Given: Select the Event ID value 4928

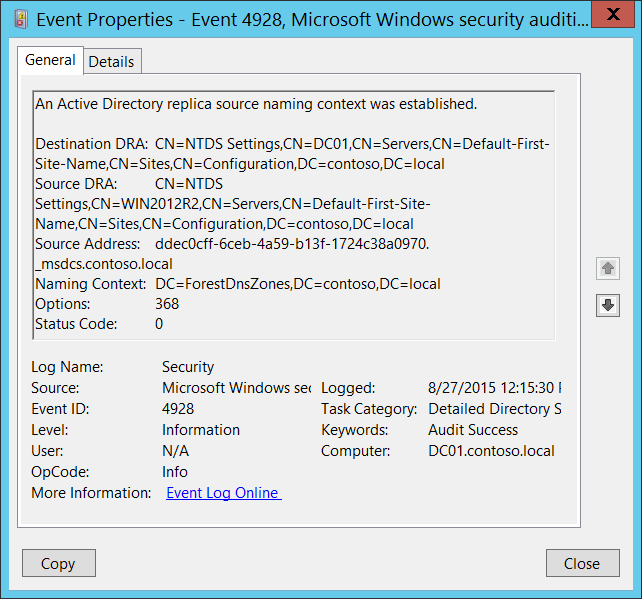Looking at the screenshot, I should click(x=178, y=409).
